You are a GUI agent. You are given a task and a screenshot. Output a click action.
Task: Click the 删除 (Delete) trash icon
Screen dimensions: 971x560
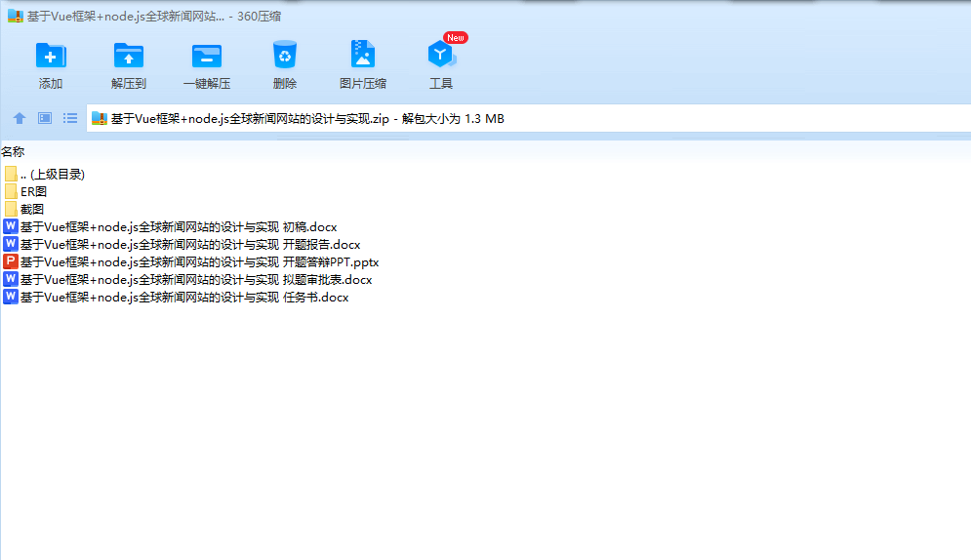pos(285,55)
